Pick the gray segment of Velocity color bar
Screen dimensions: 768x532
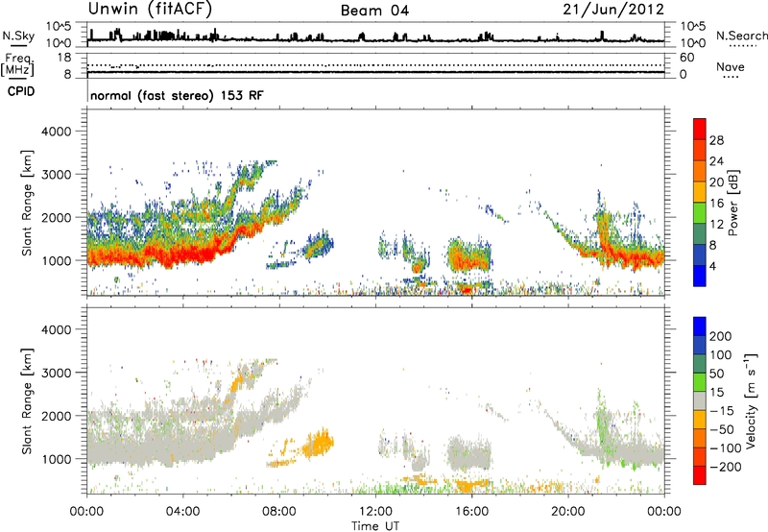pos(700,400)
